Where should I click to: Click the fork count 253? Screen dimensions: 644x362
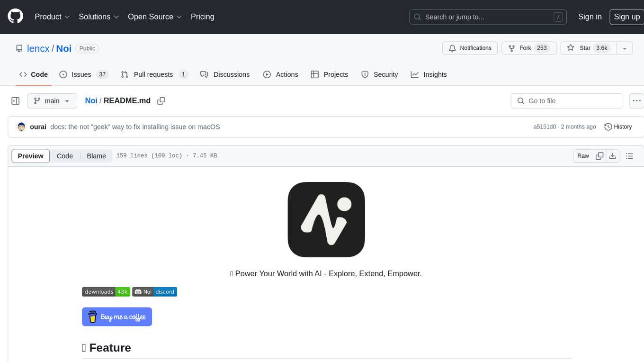pyautogui.click(x=542, y=48)
